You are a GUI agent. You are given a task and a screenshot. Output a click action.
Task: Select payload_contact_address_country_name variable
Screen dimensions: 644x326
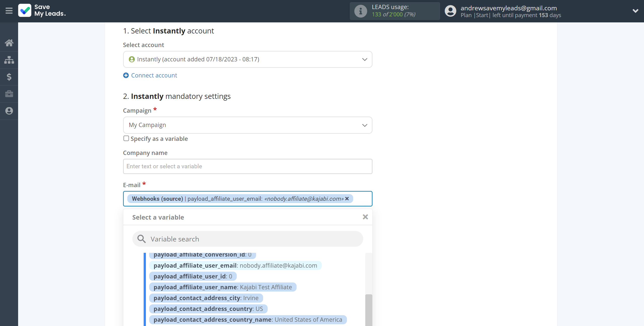[x=248, y=320]
